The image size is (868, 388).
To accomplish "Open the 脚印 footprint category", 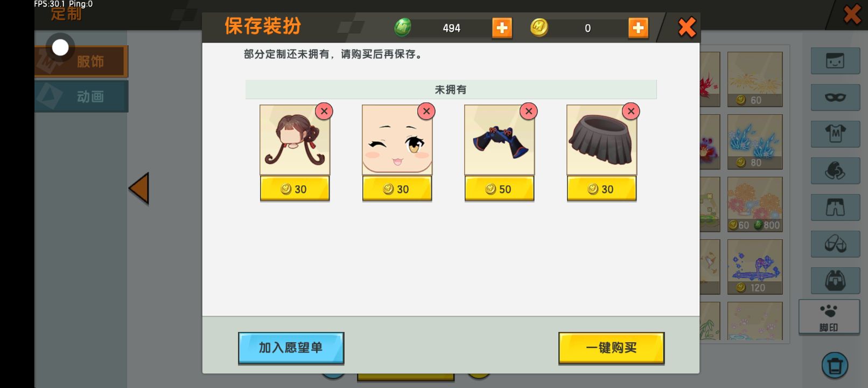I will (x=829, y=317).
